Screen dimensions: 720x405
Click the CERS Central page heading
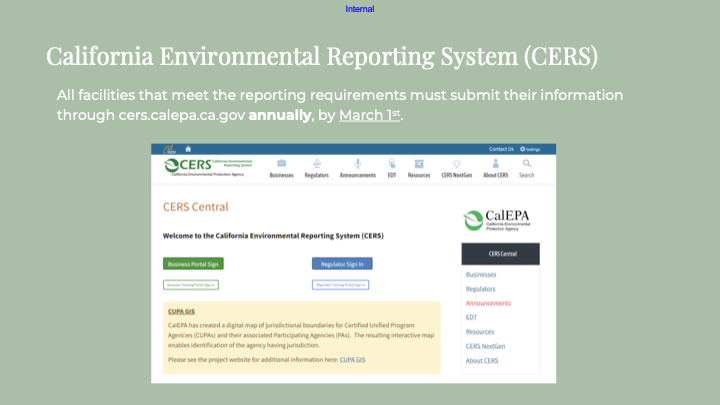click(196, 207)
